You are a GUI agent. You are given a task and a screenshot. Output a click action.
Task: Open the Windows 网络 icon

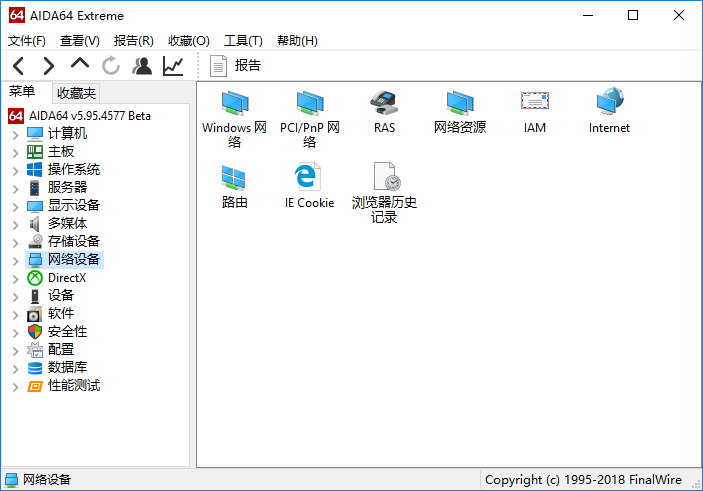234,119
